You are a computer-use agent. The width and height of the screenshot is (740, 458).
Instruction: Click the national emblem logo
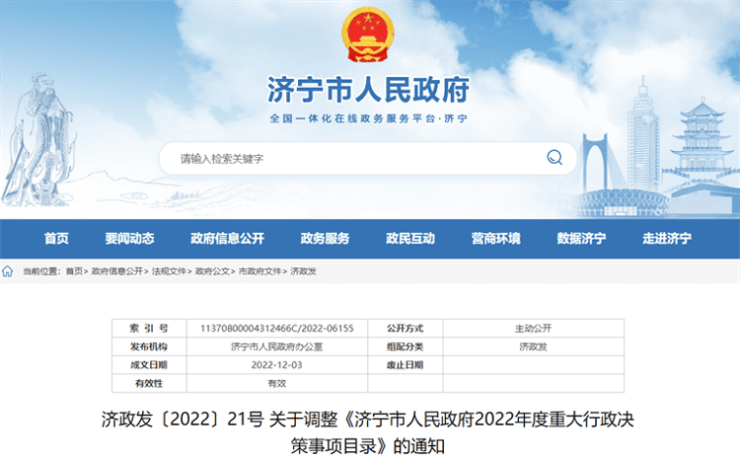(368, 39)
